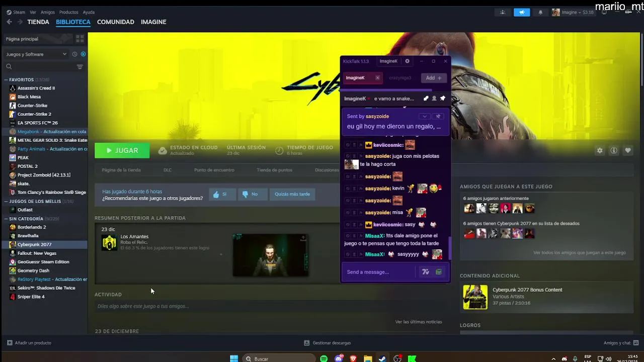Viewport: 644px width, 362px height.
Task: Open KickTalk settings gear
Action: tap(407, 61)
